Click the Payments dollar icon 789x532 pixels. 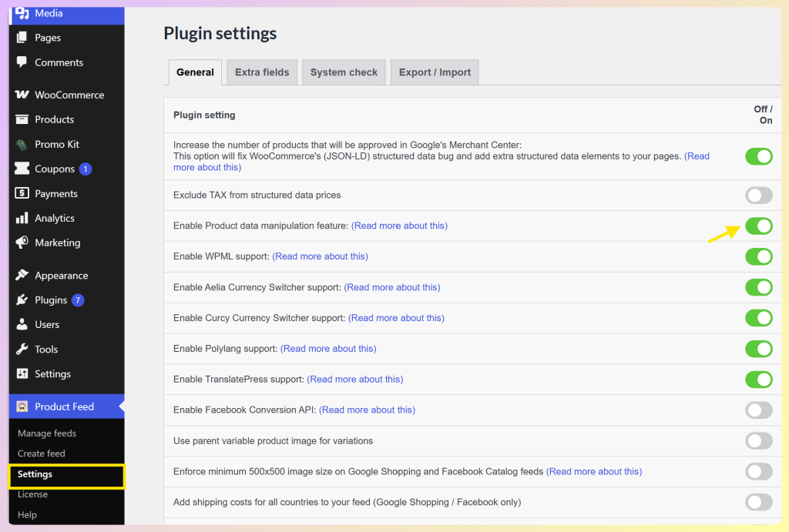pyautogui.click(x=22, y=193)
